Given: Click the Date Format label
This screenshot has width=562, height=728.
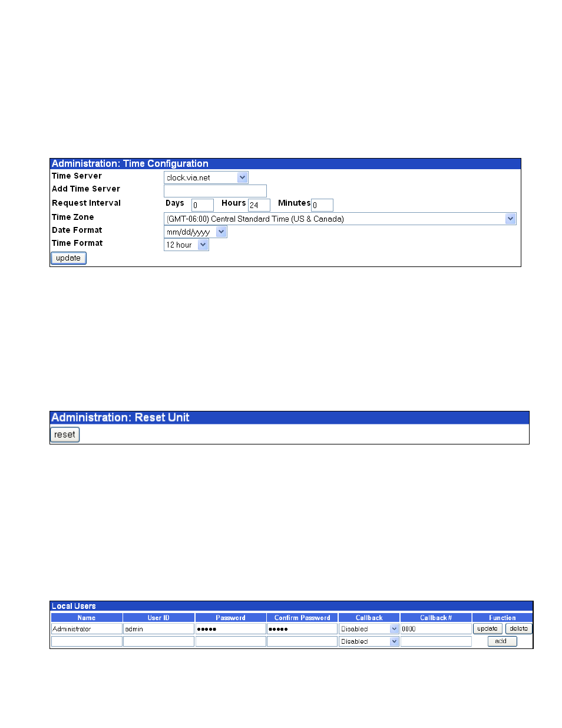Looking at the screenshot, I should (77, 230).
